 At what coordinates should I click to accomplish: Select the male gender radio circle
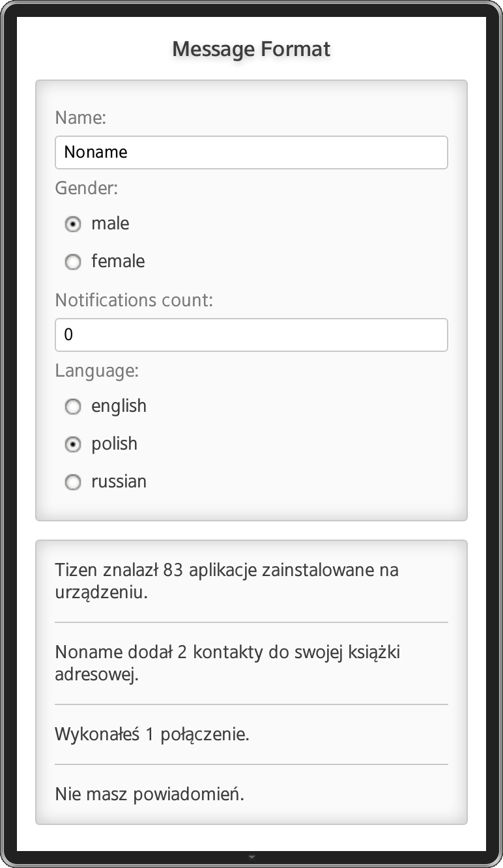[73, 224]
